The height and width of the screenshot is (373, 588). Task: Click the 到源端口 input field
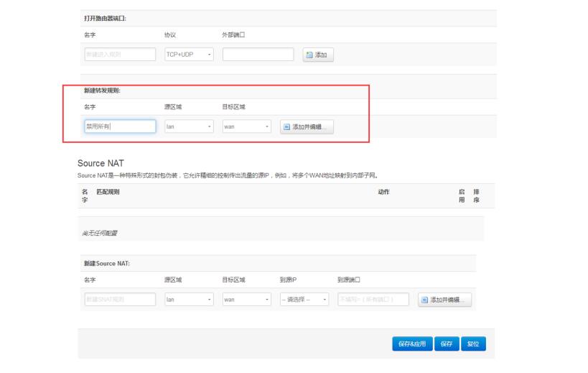point(373,300)
